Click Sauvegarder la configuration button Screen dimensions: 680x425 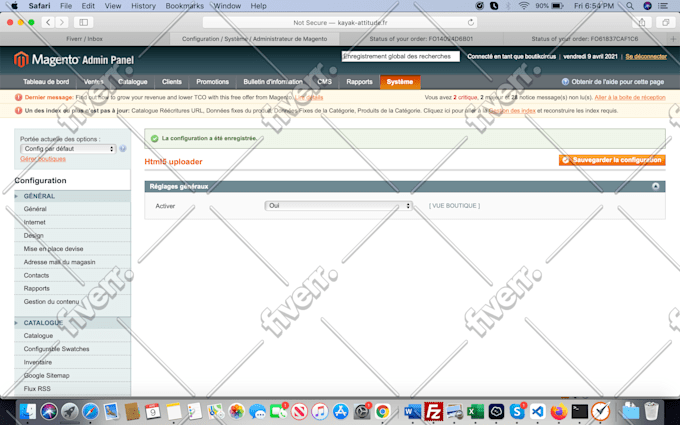[612, 160]
